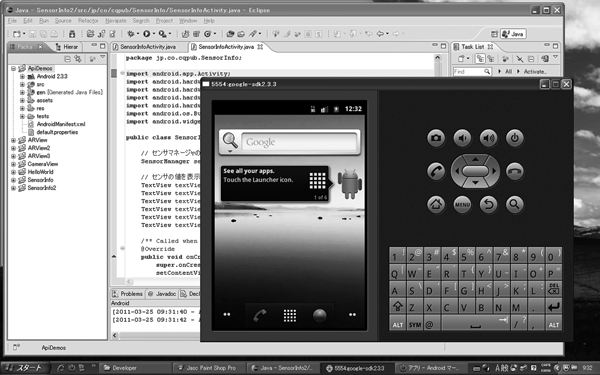Viewport: 600px width, 375px height.
Task: Switch to the Problems tab
Action: click(127, 294)
